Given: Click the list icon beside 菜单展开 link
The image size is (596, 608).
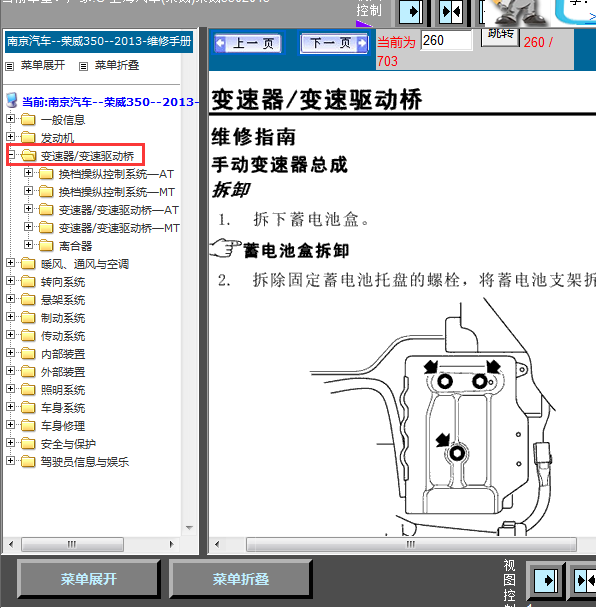Looking at the screenshot, I should point(9,66).
